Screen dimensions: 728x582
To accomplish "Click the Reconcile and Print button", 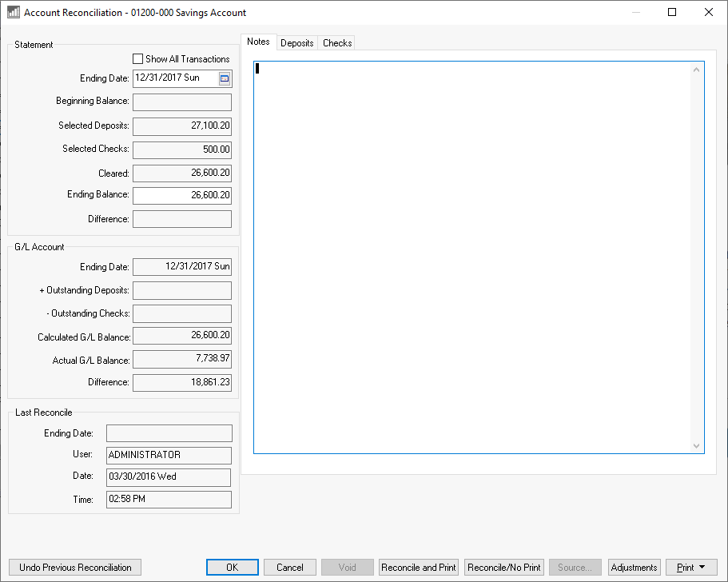I will click(418, 567).
